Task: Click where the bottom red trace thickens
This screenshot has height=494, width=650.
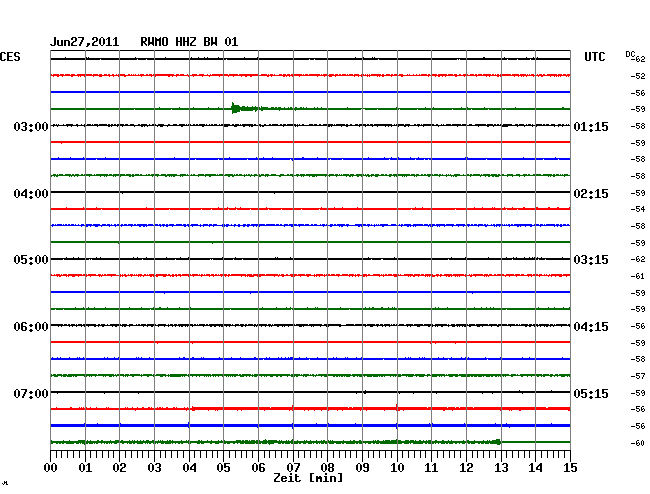Action: [x=192, y=409]
